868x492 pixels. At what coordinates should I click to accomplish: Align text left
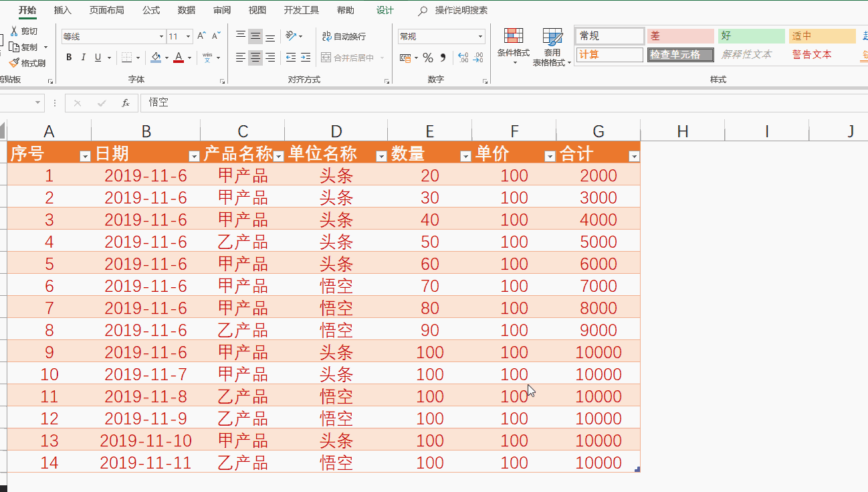click(x=241, y=58)
